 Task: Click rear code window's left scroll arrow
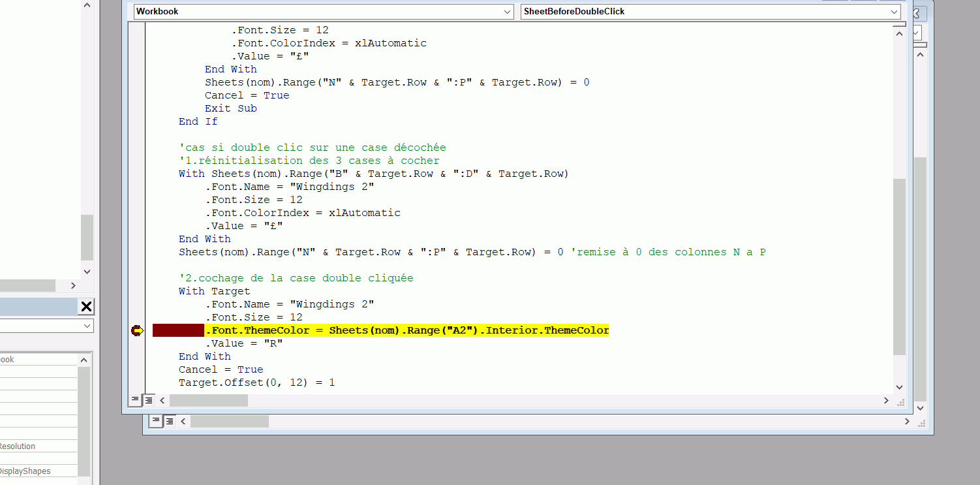pos(183,421)
